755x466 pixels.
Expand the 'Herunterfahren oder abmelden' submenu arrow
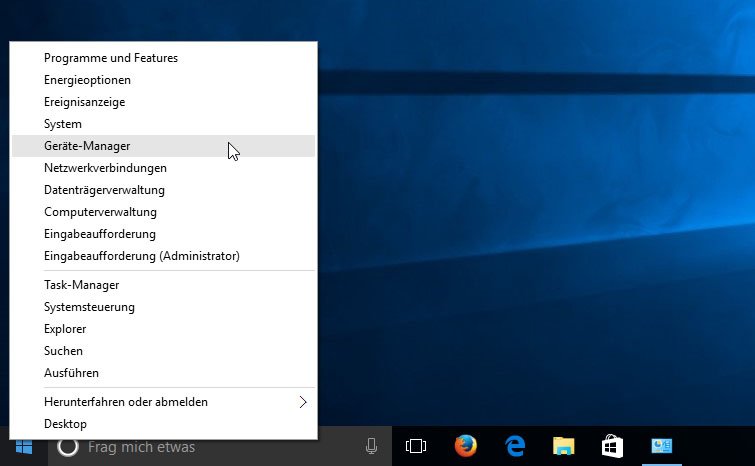pos(303,402)
